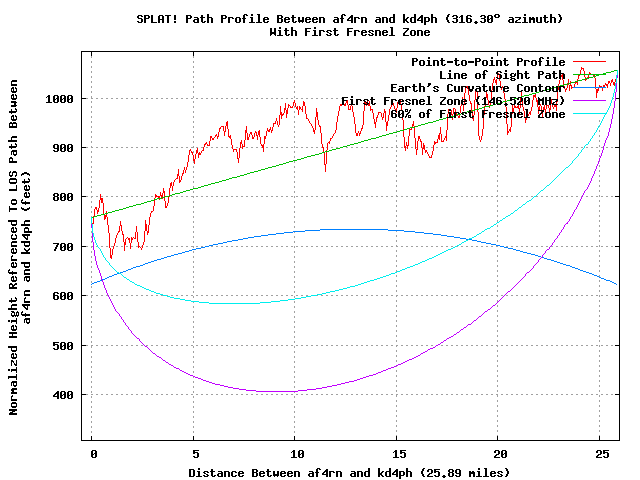
Task: Click the y-axis tick label 600
Action: click(x=63, y=296)
